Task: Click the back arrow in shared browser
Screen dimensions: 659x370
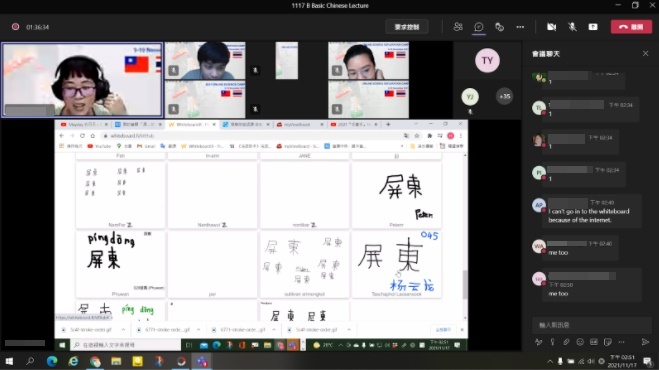Action: click(62, 136)
